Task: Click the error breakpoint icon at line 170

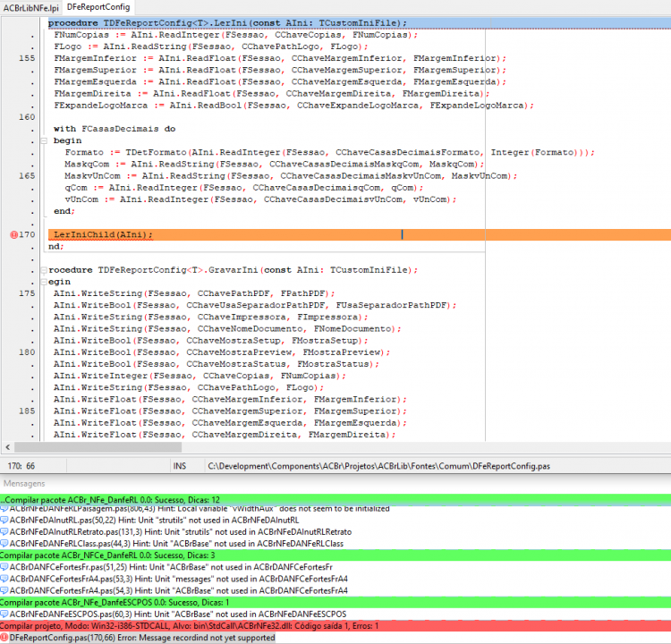Action: click(13, 234)
